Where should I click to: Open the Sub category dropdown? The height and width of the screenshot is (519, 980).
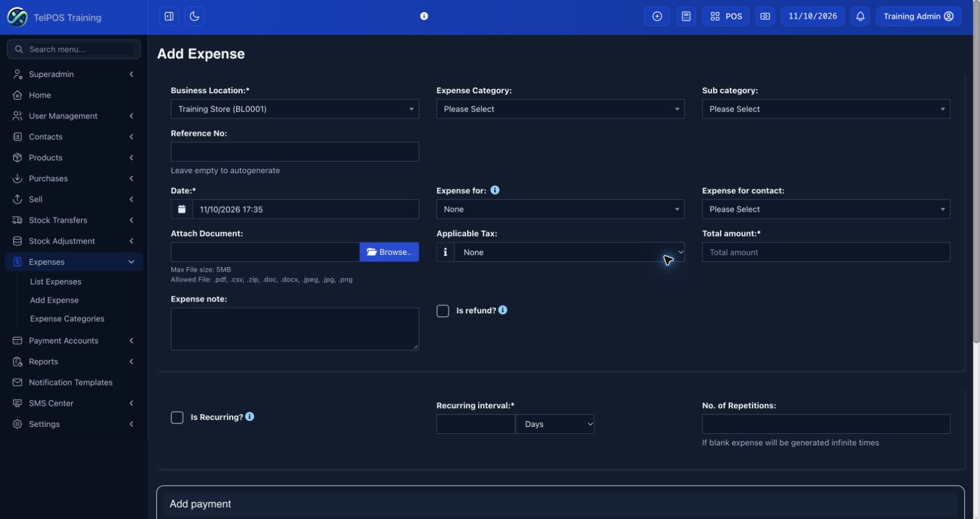coord(826,109)
